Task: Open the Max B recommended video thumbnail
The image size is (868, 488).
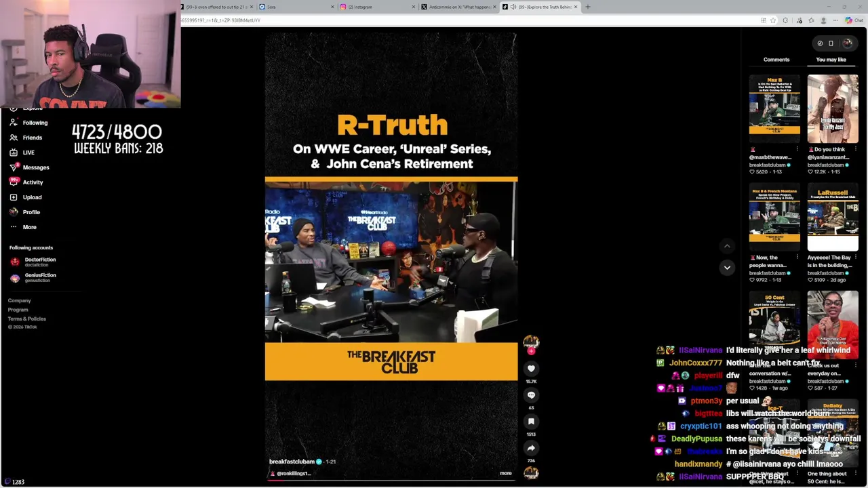Action: coord(774,108)
